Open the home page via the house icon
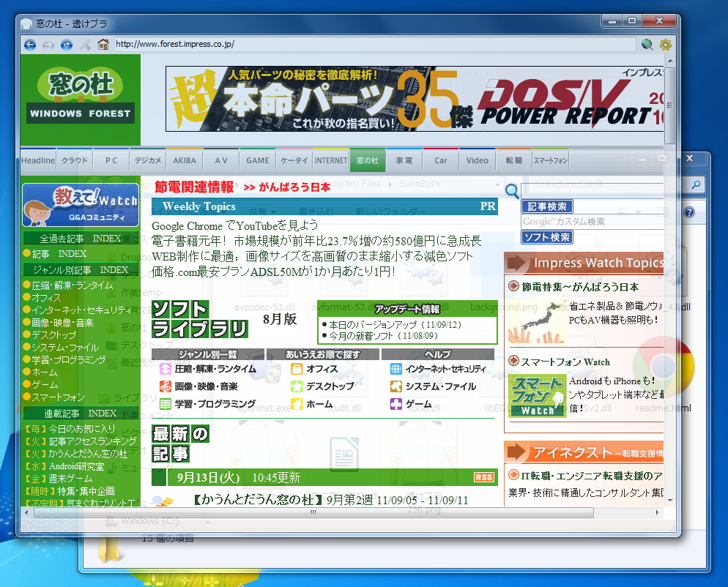 (104, 45)
